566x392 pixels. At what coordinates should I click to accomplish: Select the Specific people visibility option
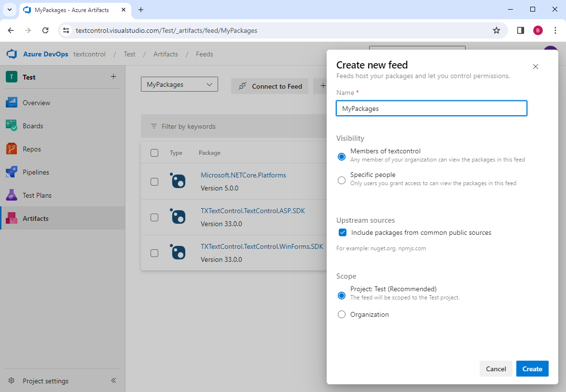pos(342,180)
